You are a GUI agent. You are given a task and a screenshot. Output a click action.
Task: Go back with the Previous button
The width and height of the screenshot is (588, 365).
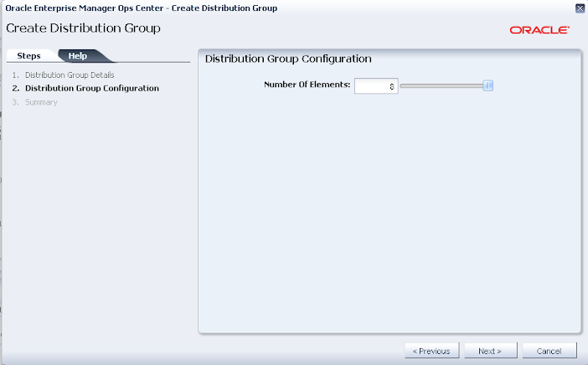click(431, 351)
